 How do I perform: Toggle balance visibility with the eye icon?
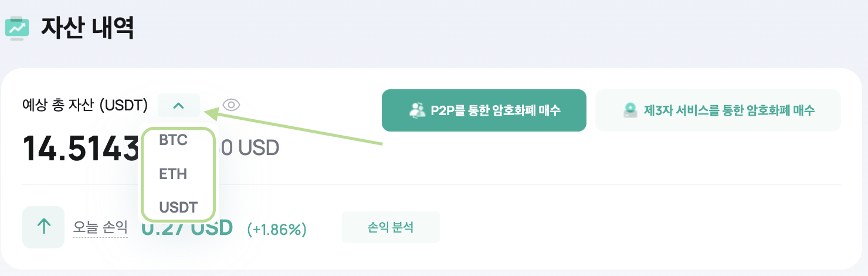(232, 105)
